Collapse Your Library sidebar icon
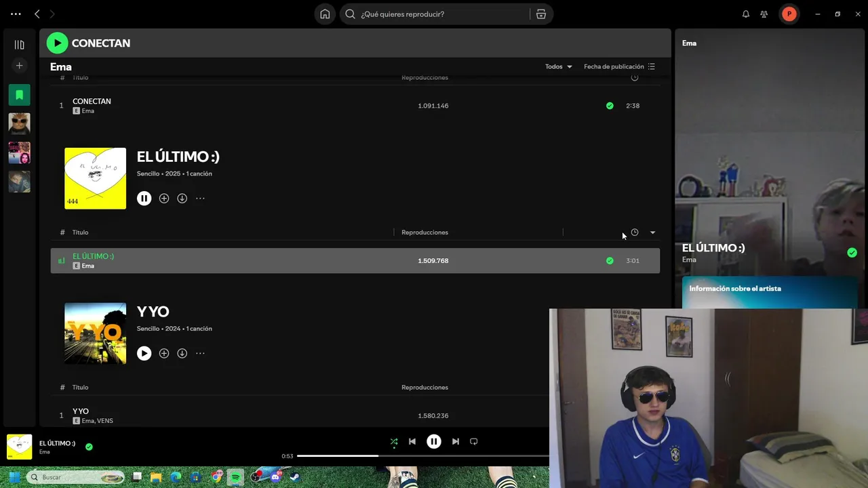 pos(19,45)
